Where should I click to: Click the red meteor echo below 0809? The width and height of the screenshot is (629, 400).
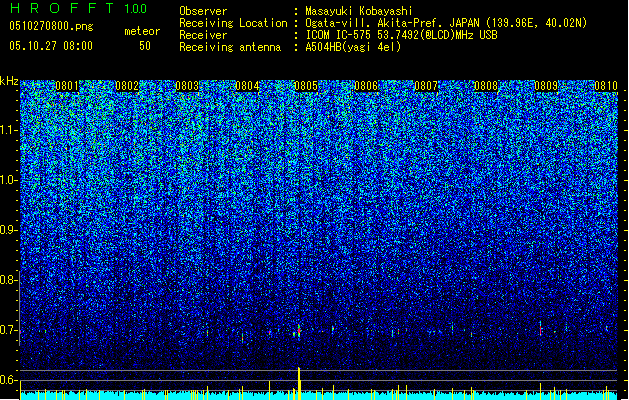(541, 329)
